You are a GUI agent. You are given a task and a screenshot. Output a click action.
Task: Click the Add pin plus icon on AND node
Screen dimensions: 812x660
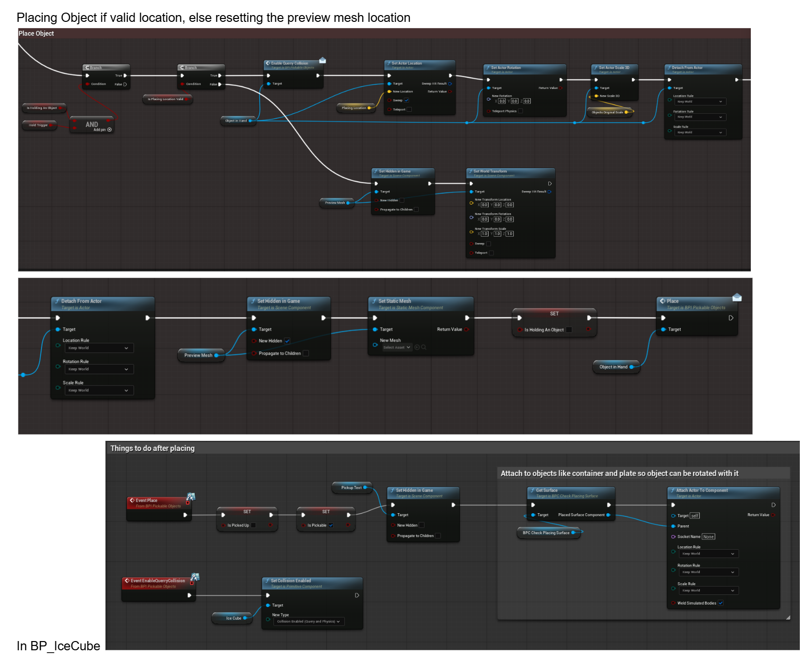tap(109, 130)
